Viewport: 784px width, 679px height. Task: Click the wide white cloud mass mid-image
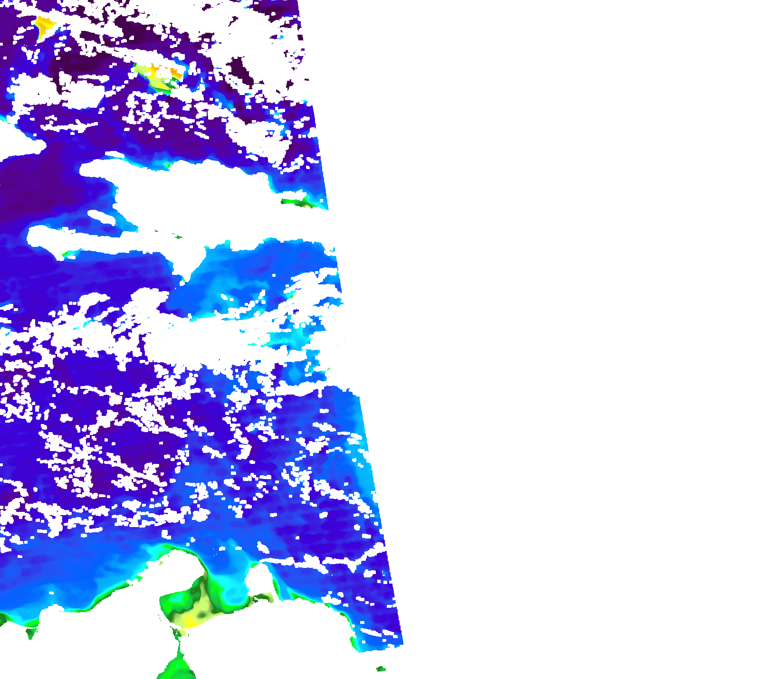pos(200,339)
